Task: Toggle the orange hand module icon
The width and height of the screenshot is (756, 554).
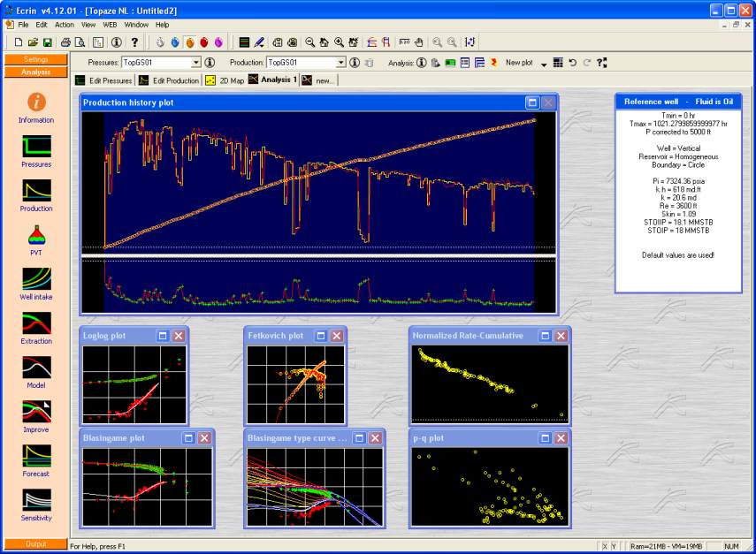Action: coord(189,42)
